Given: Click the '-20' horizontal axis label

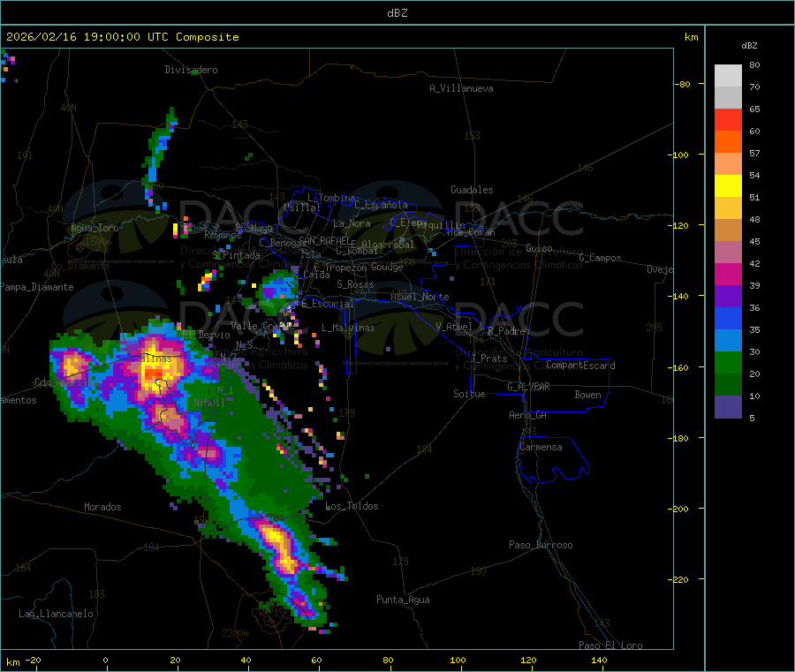Looking at the screenshot, I should coord(34,660).
